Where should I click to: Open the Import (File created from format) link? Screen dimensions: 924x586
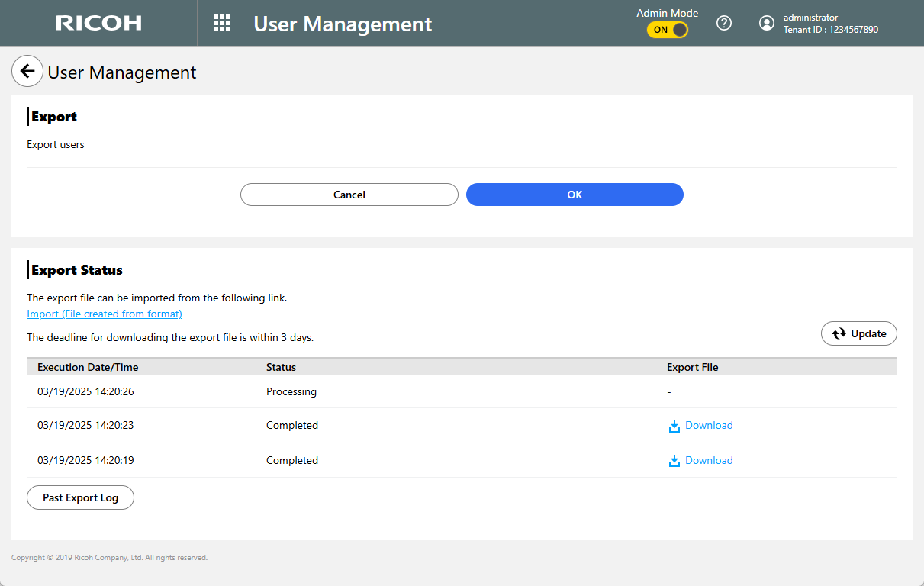pyautogui.click(x=105, y=314)
